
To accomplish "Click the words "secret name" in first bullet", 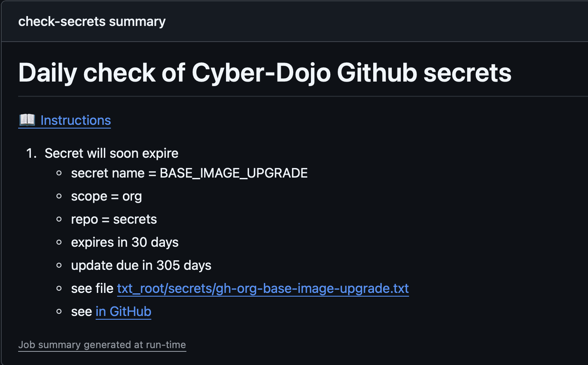I will point(108,173).
